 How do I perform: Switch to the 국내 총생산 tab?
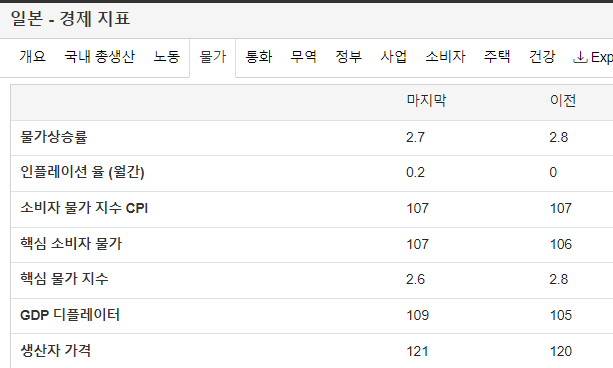coord(99,57)
